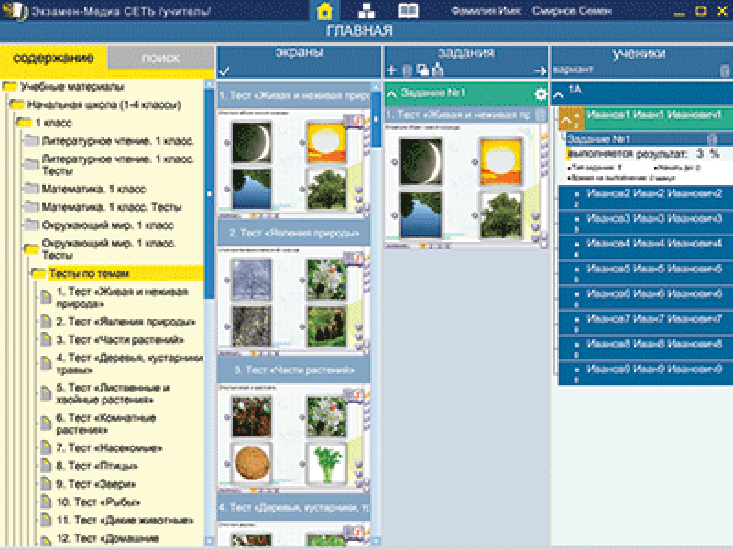
Task: Click the trash icon in 'ученики' header
Action: tap(724, 71)
